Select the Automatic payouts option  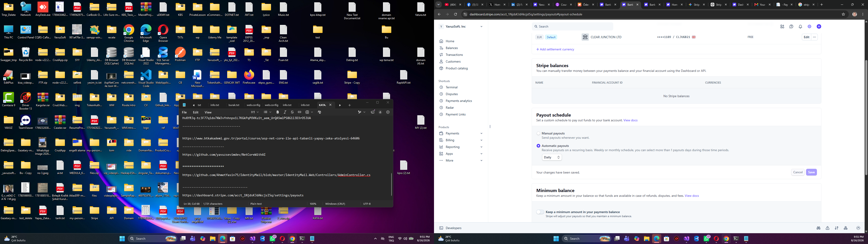[538, 146]
